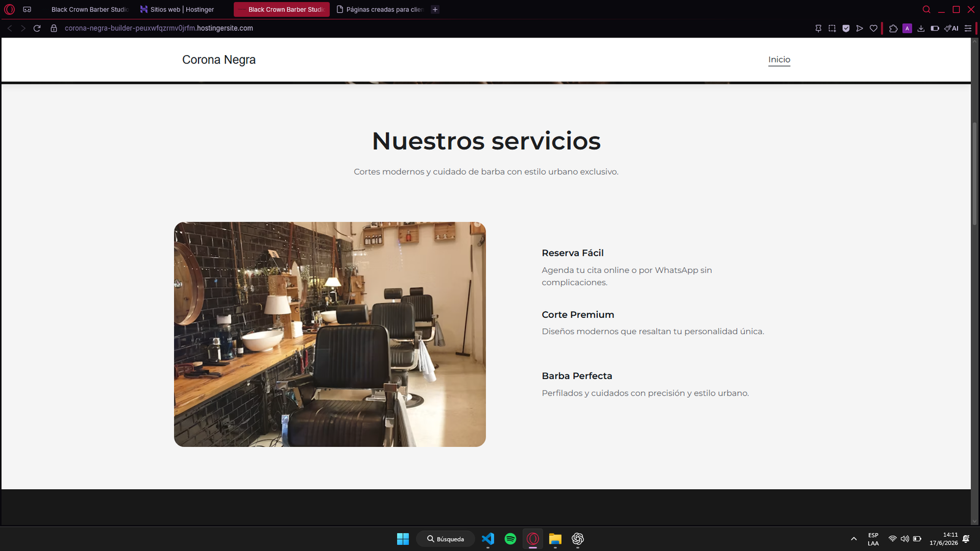Open the My Flow send icon
Screen dimensions: 980x551
(x=859, y=28)
